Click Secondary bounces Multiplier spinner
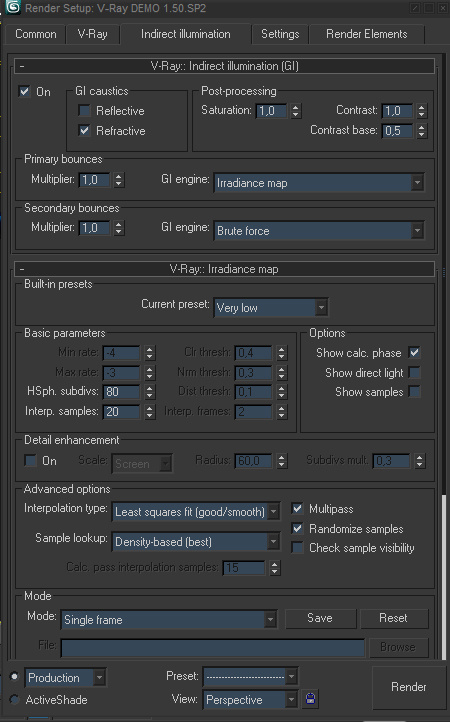The image size is (450, 722). tap(119, 227)
